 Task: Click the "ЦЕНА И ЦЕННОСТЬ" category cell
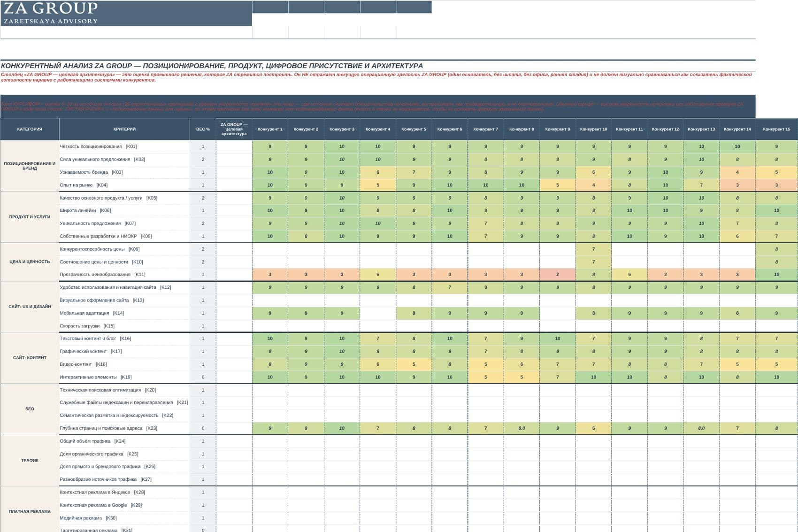pos(30,262)
